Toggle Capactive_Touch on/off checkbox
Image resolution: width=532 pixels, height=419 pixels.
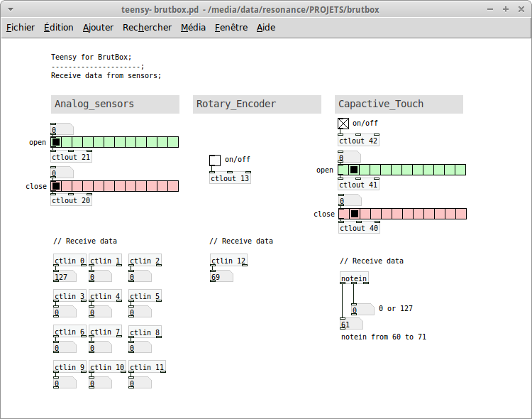coord(343,124)
